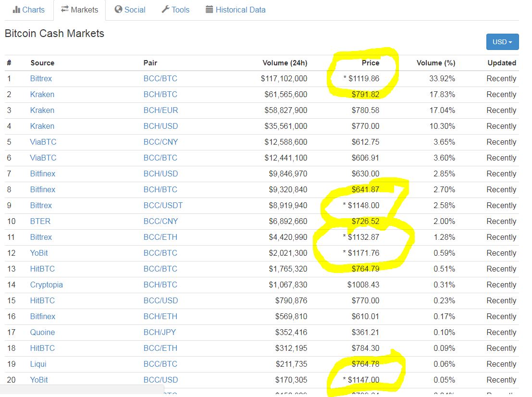Click HitBTC source in row 13

(x=42, y=269)
